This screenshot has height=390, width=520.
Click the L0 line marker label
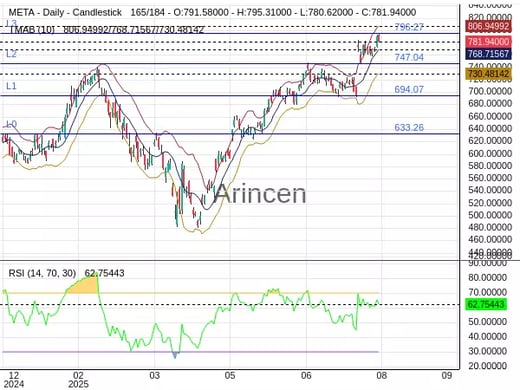(11, 125)
